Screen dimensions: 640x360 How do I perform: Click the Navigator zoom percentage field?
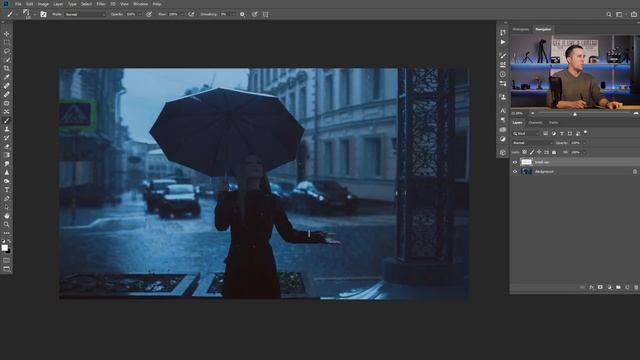click(517, 113)
